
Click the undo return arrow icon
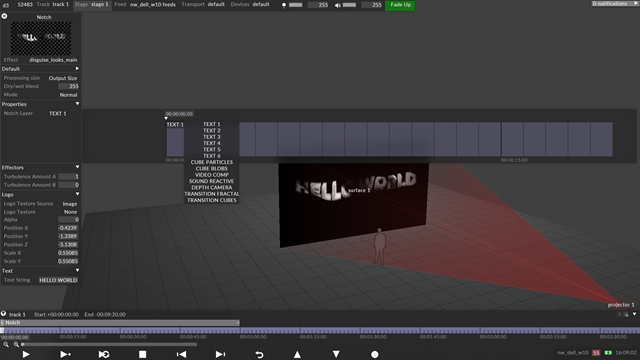pos(259,354)
